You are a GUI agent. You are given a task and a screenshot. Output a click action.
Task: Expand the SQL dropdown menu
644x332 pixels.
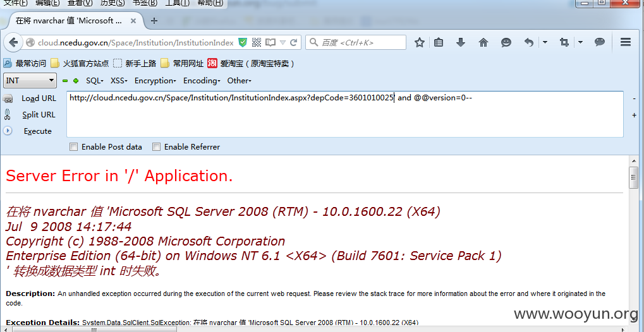coord(94,81)
